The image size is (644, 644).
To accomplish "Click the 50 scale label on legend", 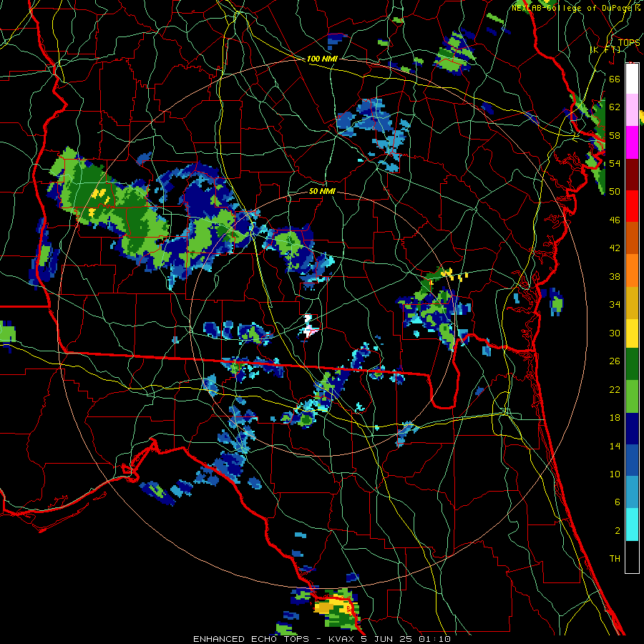I will click(615, 192).
